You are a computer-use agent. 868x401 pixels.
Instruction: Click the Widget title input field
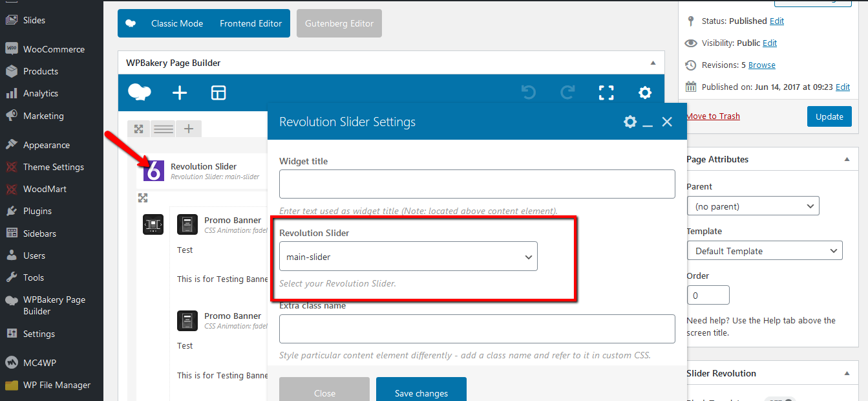(477, 184)
